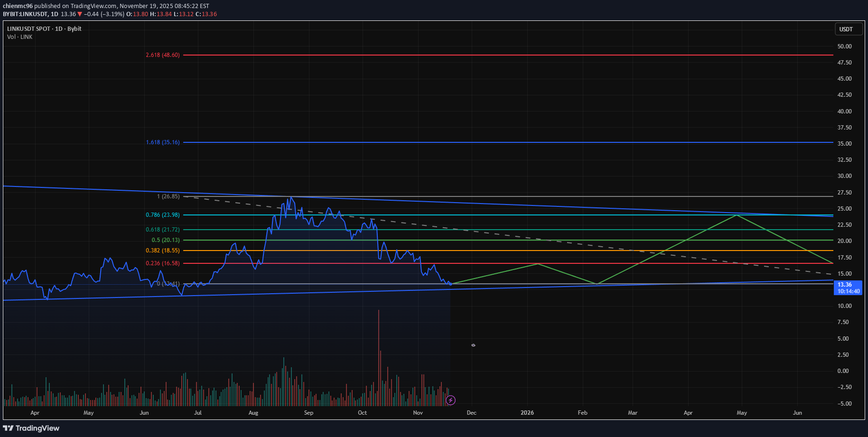Click the 0.618 (21.72) Fibonacci level label

163,230
